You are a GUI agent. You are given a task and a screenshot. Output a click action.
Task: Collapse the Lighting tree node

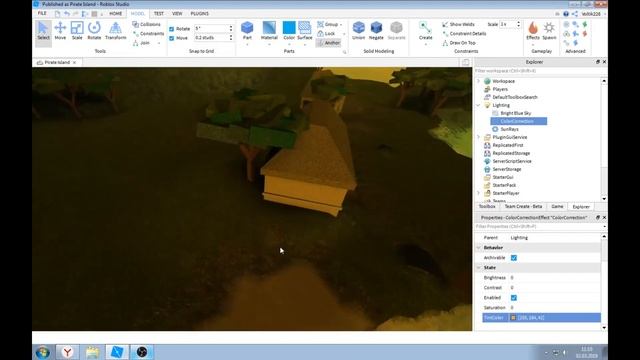tap(479, 105)
